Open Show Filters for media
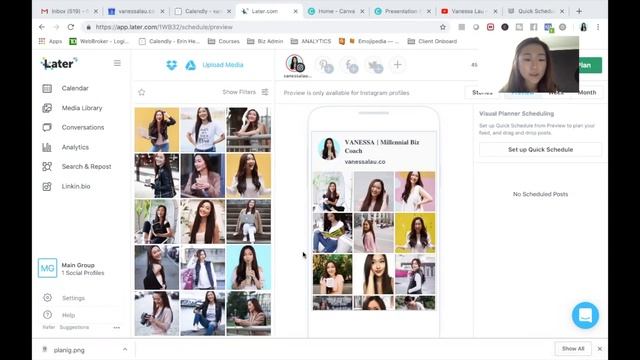640x360 pixels. click(245, 92)
